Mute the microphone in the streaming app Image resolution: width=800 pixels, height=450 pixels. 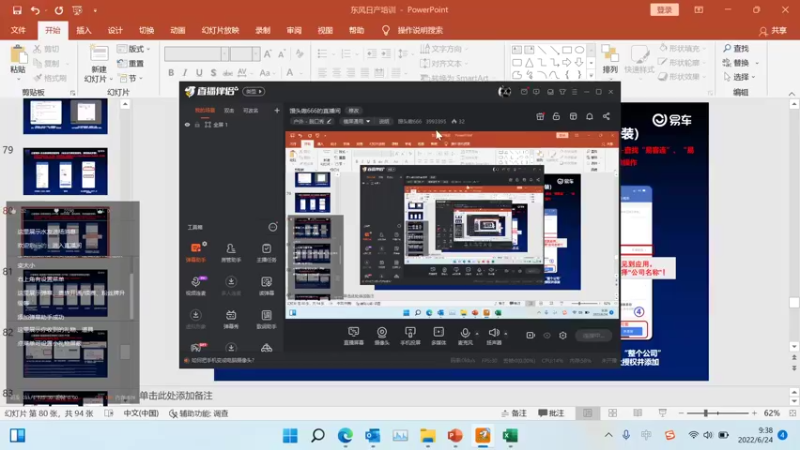(465, 336)
